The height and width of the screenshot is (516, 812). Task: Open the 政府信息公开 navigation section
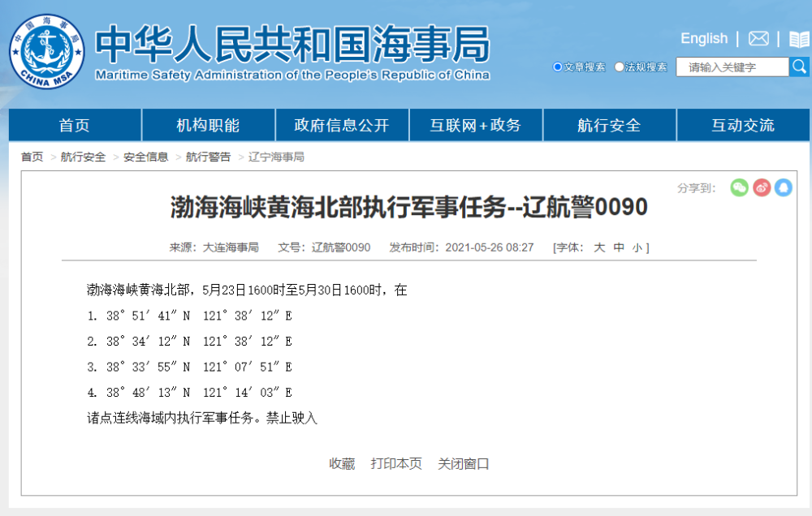coord(342,124)
